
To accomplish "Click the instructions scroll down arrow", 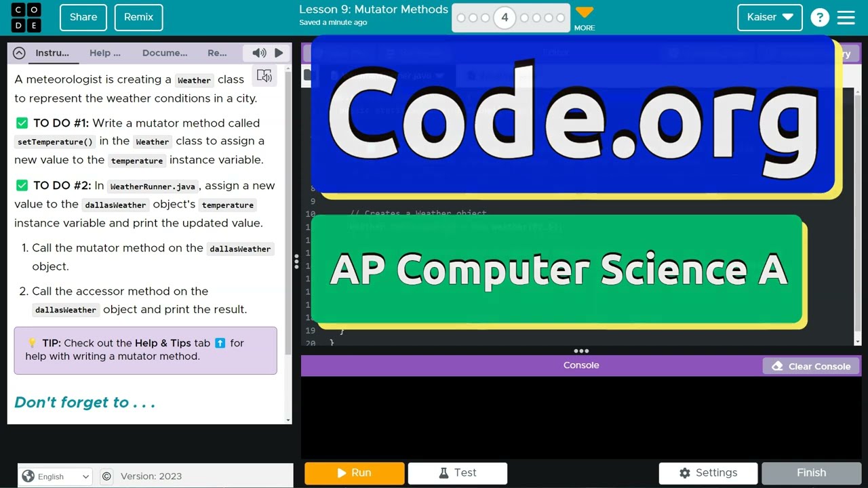I will [288, 420].
